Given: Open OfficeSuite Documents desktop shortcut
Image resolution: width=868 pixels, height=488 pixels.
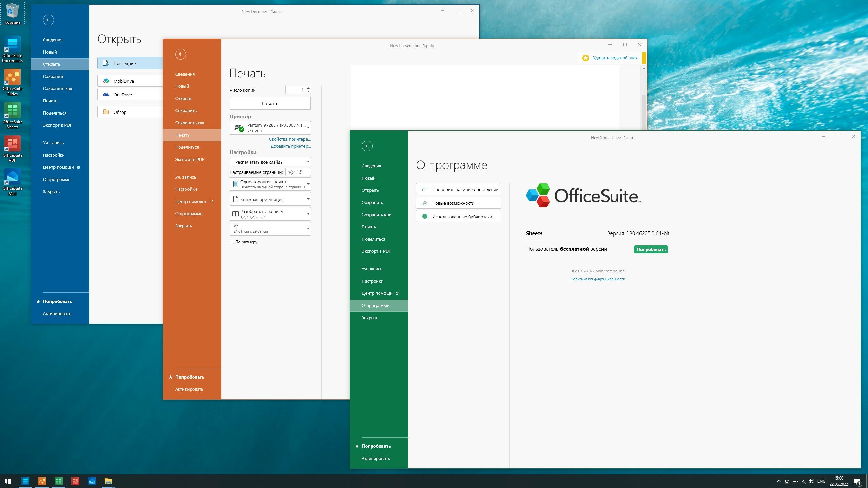Looking at the screenshot, I should [13, 49].
